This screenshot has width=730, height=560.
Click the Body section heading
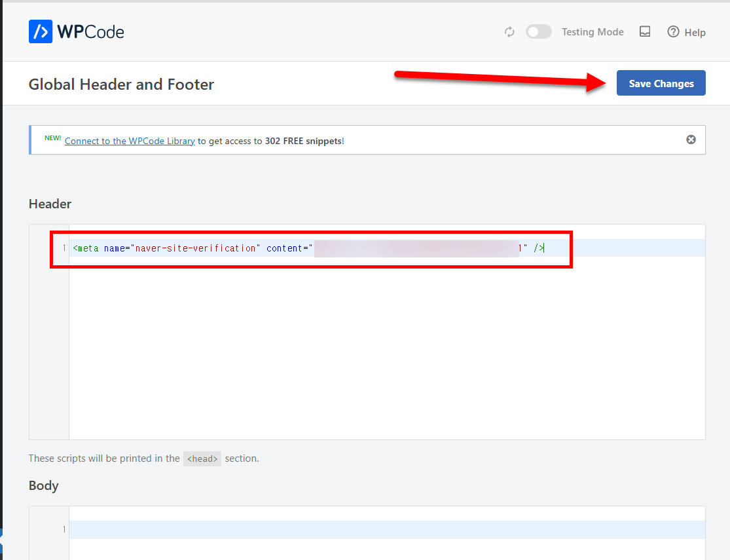pos(43,485)
